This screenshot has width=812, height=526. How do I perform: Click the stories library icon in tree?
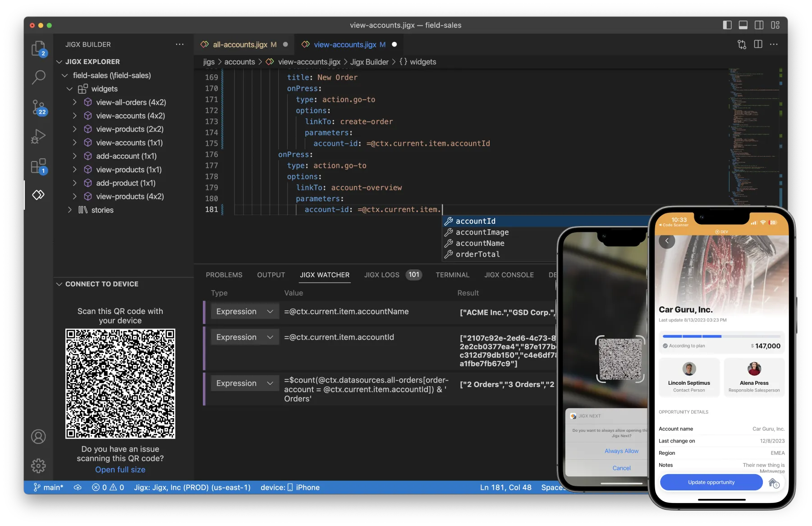[83, 210]
